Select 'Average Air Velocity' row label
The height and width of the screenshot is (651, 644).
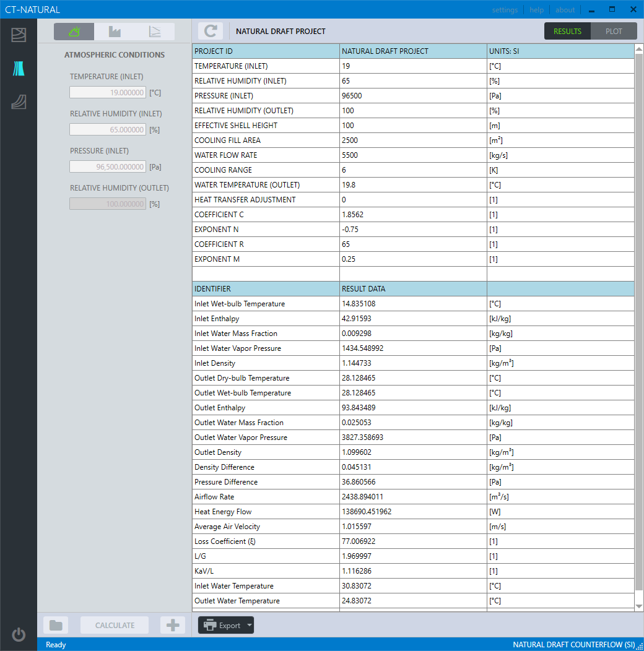pos(227,527)
